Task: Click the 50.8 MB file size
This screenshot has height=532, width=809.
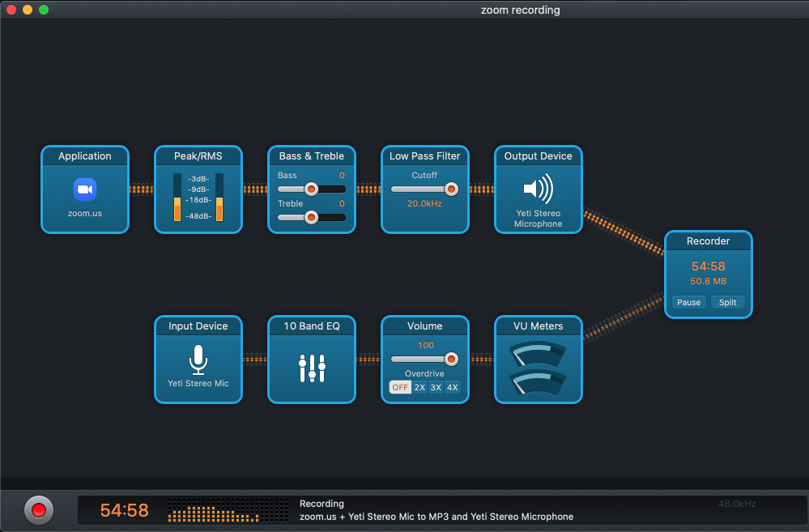Action: 708,281
